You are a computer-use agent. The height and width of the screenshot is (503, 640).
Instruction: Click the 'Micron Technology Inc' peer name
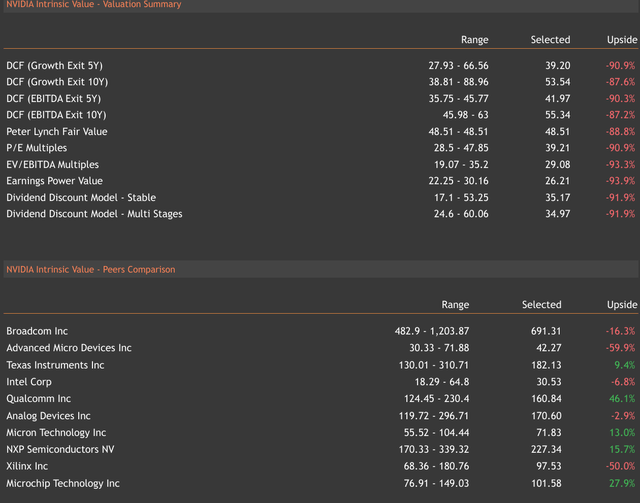[x=56, y=432]
